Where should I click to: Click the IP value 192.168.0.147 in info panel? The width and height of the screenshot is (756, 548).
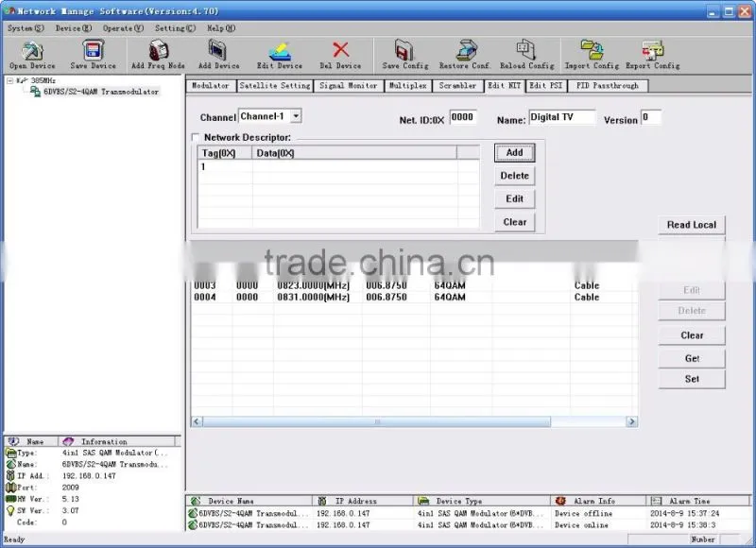tap(89, 475)
